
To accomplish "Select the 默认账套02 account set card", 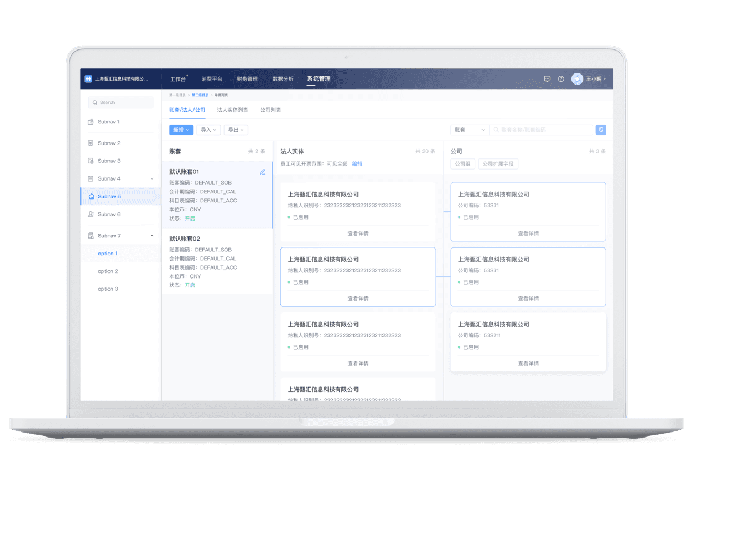I will (217, 261).
